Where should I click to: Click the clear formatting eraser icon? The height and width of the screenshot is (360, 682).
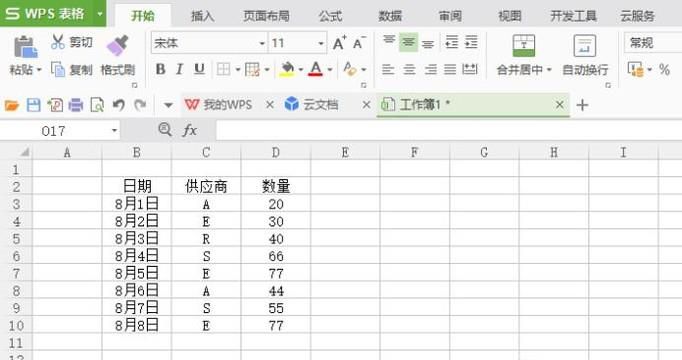click(350, 69)
